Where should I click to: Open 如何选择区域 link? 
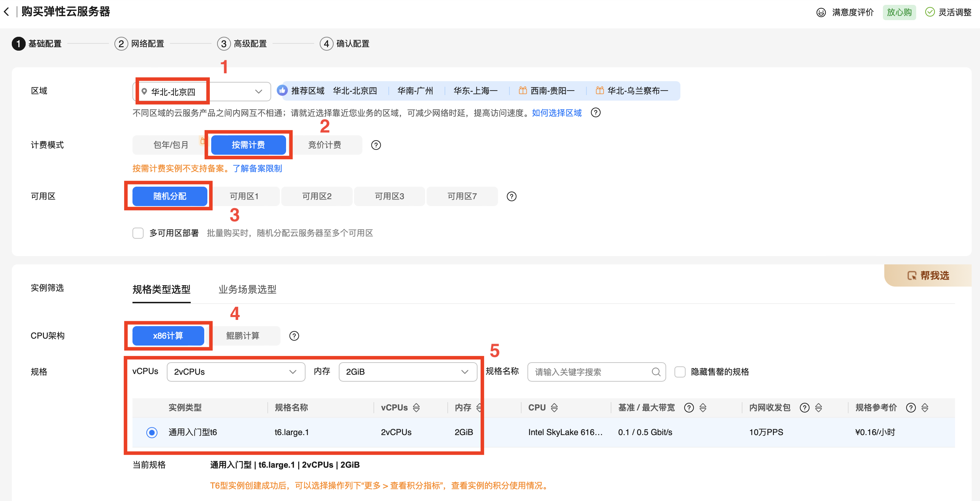coord(556,113)
